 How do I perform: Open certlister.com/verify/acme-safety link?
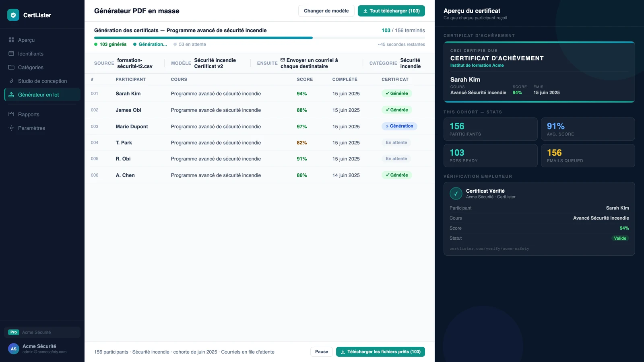click(489, 249)
